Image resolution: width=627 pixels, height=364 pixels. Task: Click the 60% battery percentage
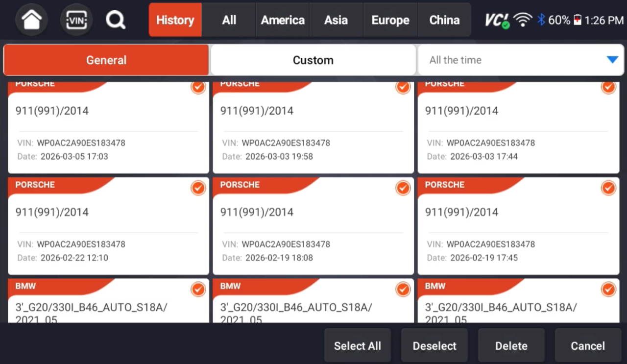point(559,20)
